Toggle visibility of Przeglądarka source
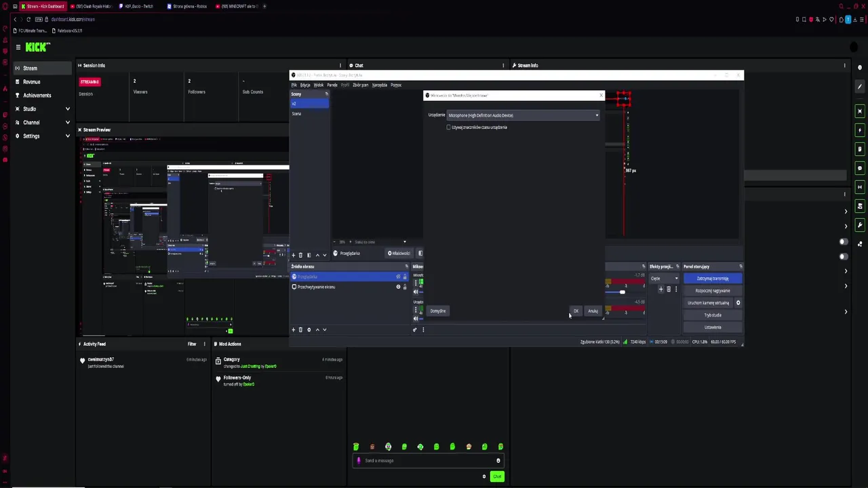This screenshot has height=488, width=868. pos(398,277)
